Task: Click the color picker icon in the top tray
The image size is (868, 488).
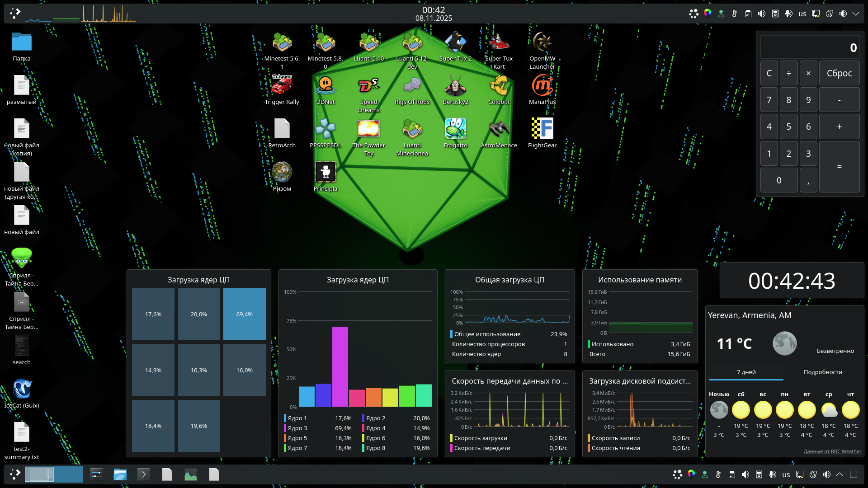Action: click(x=708, y=13)
